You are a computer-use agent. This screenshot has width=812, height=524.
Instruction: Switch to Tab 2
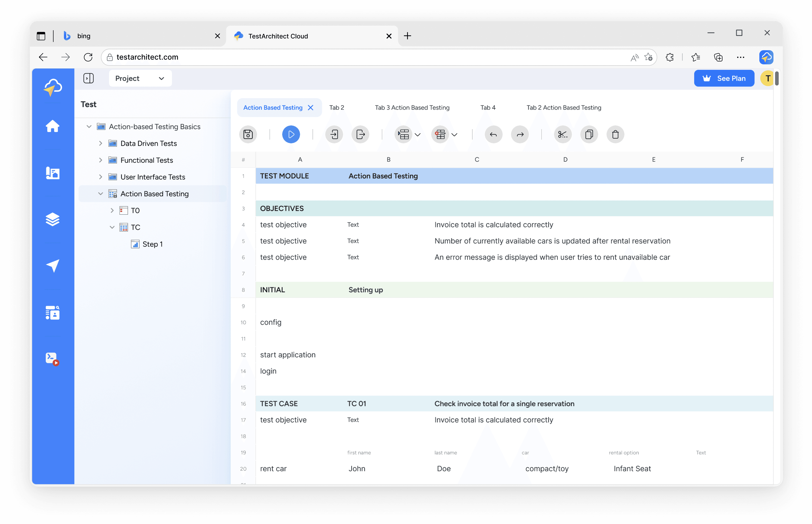(x=336, y=108)
